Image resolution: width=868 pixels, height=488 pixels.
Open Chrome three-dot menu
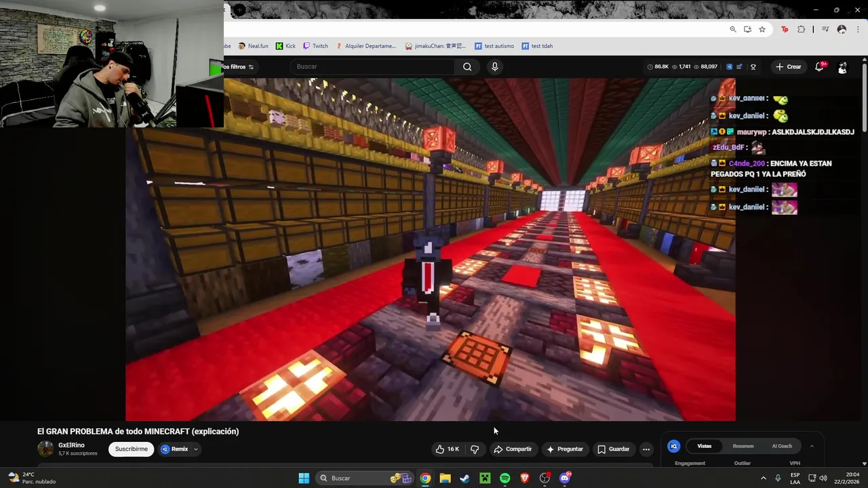coord(859,29)
